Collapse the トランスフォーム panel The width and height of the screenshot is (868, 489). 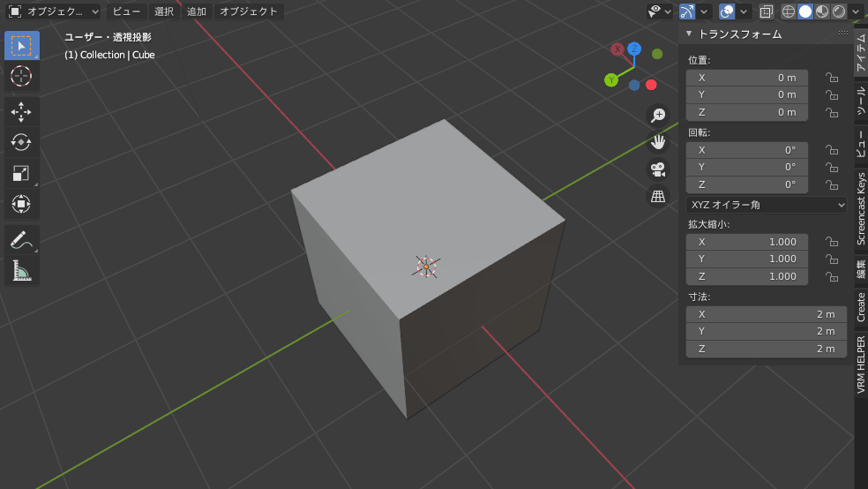click(x=689, y=34)
